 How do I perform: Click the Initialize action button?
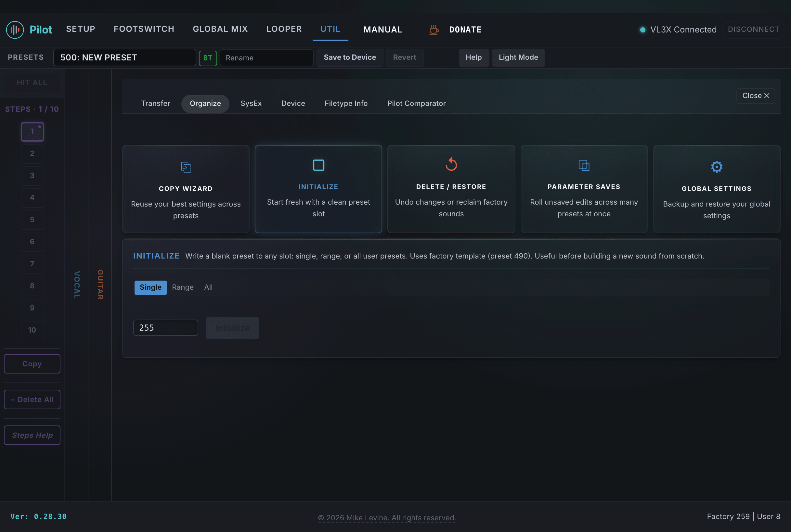tap(233, 328)
